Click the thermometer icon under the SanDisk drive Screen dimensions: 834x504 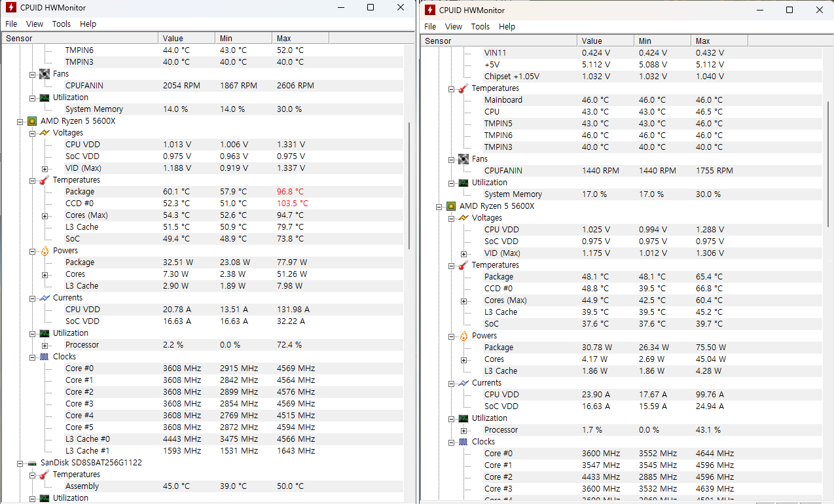(x=45, y=475)
